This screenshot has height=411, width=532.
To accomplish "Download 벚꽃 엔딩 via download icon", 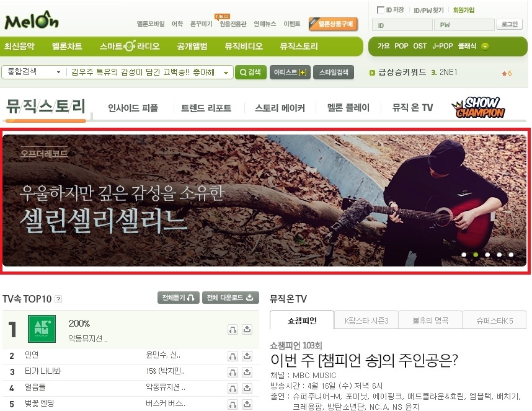I will [247, 404].
